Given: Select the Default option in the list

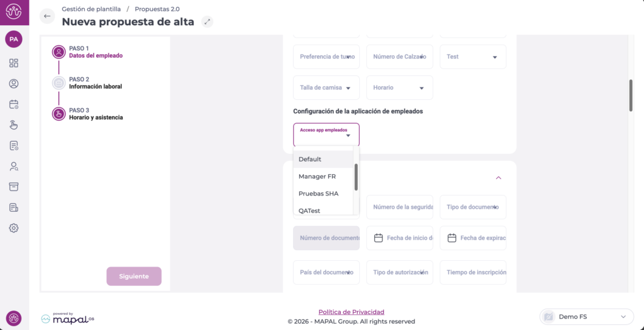Looking at the screenshot, I should [310, 160].
